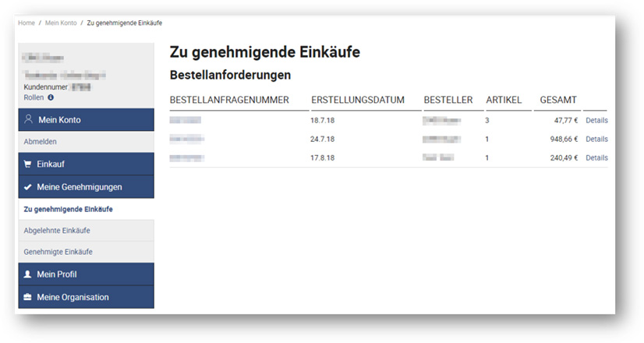Open the Mein Profil section
This screenshot has width=644, height=343.
pyautogui.click(x=87, y=274)
